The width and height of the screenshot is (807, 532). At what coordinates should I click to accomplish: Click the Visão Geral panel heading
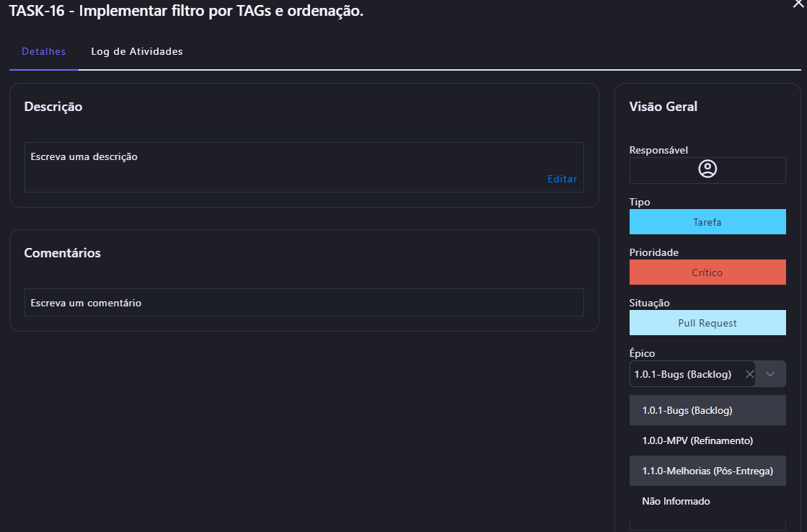pos(663,107)
